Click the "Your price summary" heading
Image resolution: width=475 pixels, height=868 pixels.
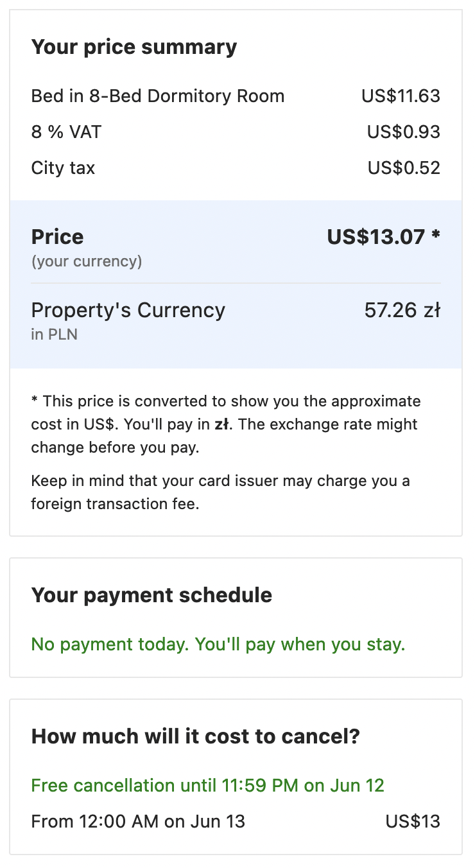coord(134,47)
